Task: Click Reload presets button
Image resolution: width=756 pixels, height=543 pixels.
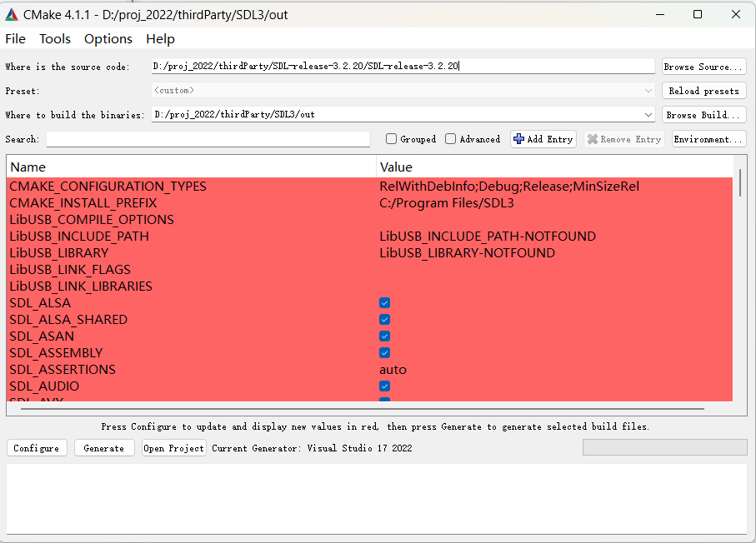Action: pos(704,91)
